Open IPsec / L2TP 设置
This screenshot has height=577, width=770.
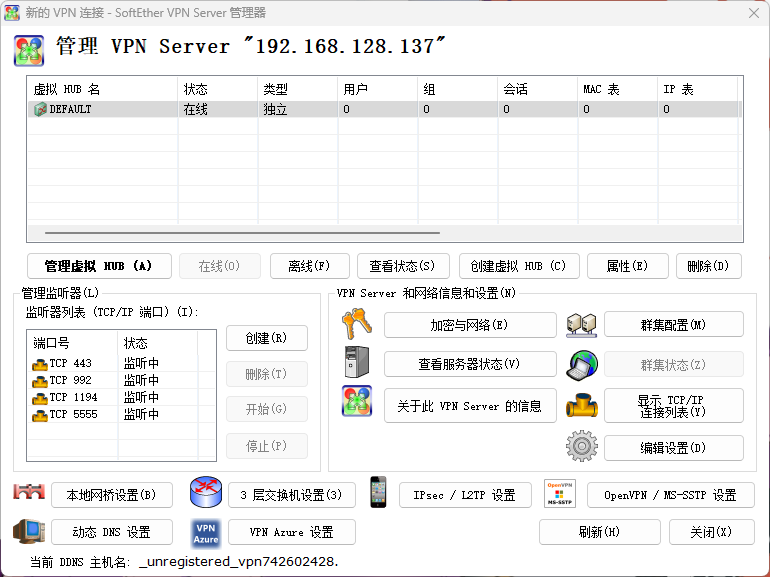tap(465, 495)
